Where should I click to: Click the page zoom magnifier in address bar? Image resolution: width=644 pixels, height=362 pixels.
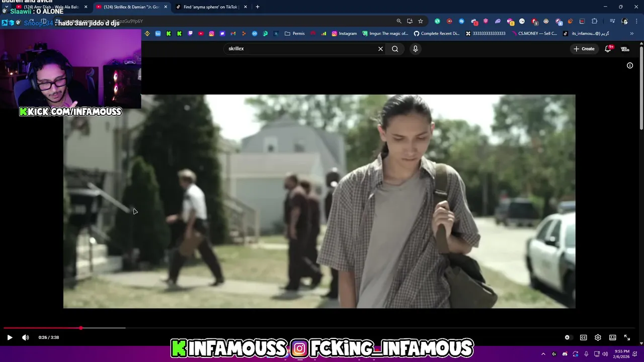coord(399,21)
